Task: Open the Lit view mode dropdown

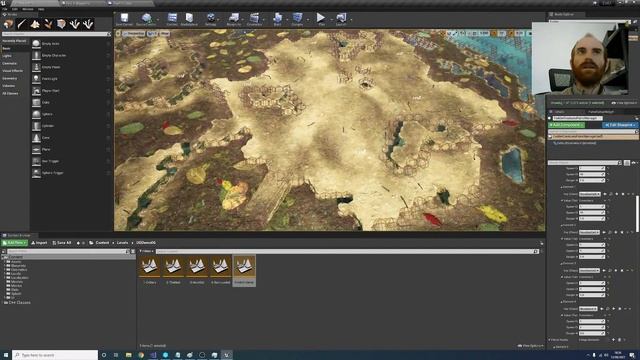Action: click(x=152, y=33)
